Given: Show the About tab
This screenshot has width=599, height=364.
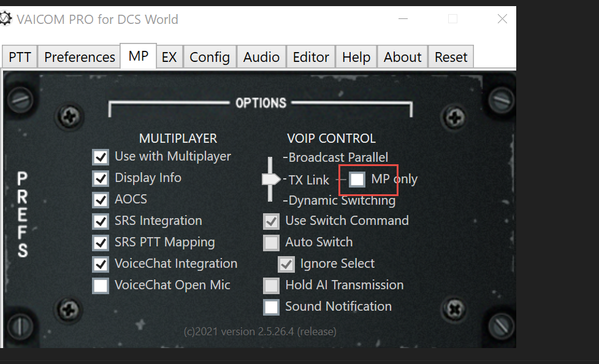Looking at the screenshot, I should (402, 57).
